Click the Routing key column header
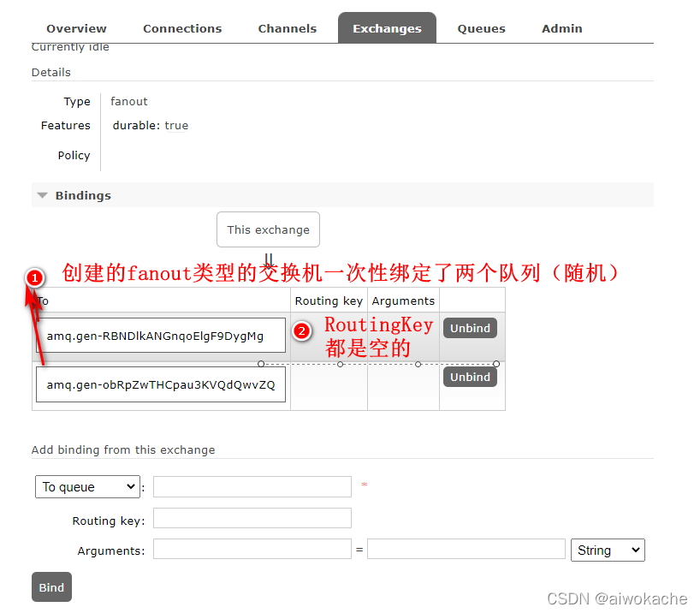The height and width of the screenshot is (613, 700). pyautogui.click(x=329, y=301)
